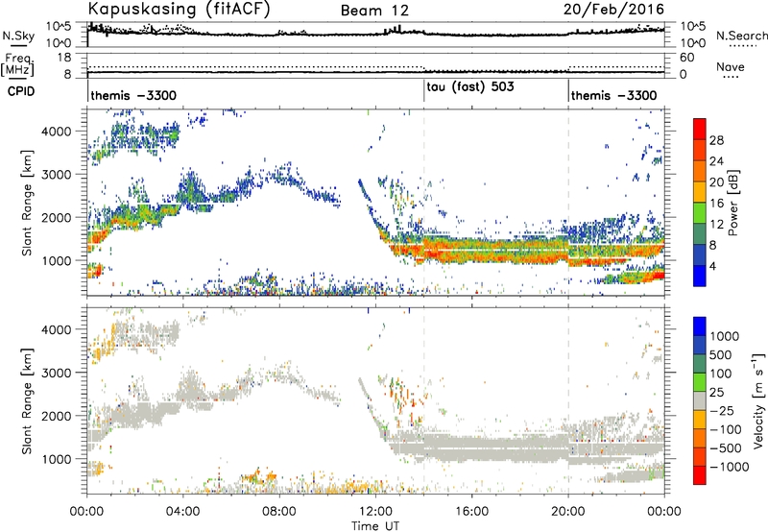768x532 pixels.
Task: Click the 100 label on Velocity color bar
Action: point(721,374)
